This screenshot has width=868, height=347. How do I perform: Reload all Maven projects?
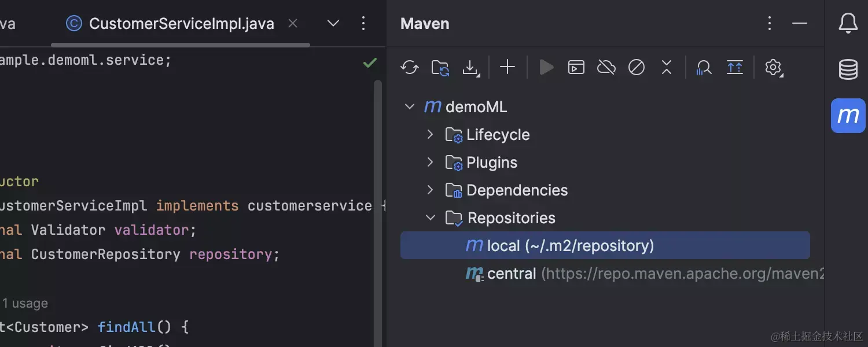coord(410,67)
